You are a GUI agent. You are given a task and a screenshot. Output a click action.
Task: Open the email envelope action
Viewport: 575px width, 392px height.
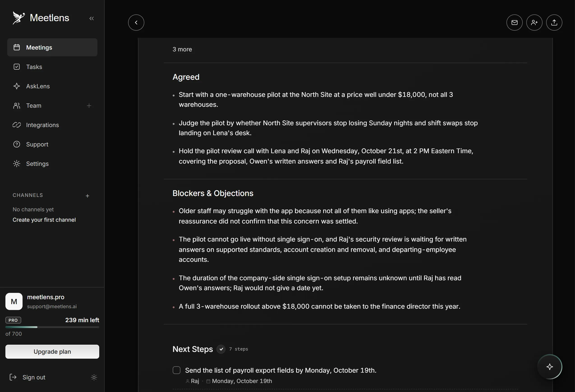point(514,23)
